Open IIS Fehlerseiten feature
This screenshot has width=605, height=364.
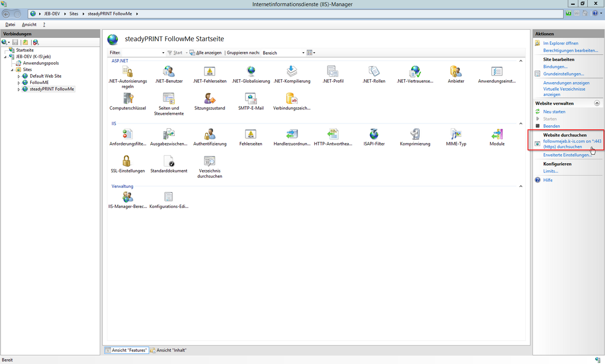pyautogui.click(x=251, y=138)
